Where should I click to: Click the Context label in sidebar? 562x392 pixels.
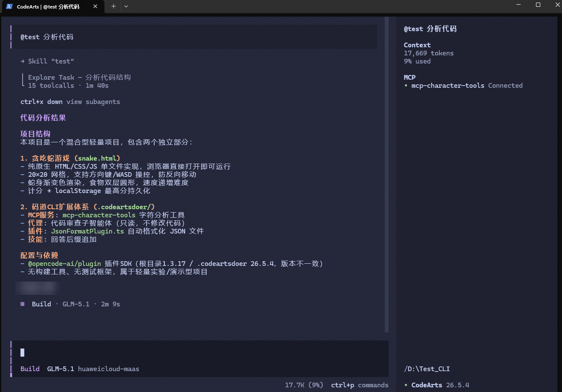pyautogui.click(x=417, y=45)
